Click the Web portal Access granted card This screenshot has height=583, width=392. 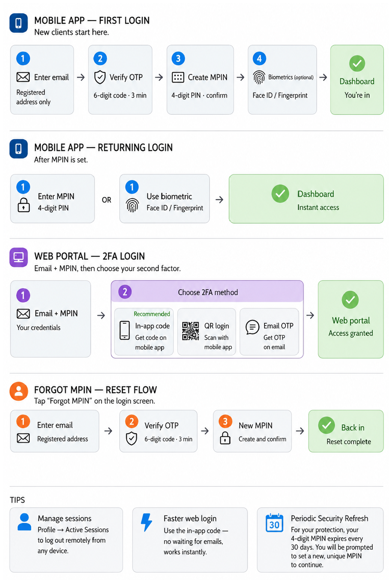point(351,319)
